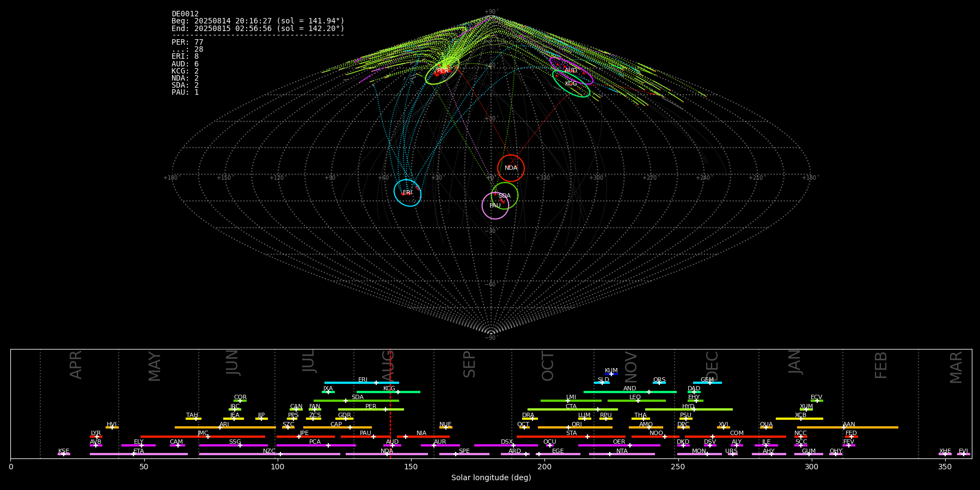Click the KUM dark blue shower bar
The height and width of the screenshot is (490, 980).
tap(611, 374)
